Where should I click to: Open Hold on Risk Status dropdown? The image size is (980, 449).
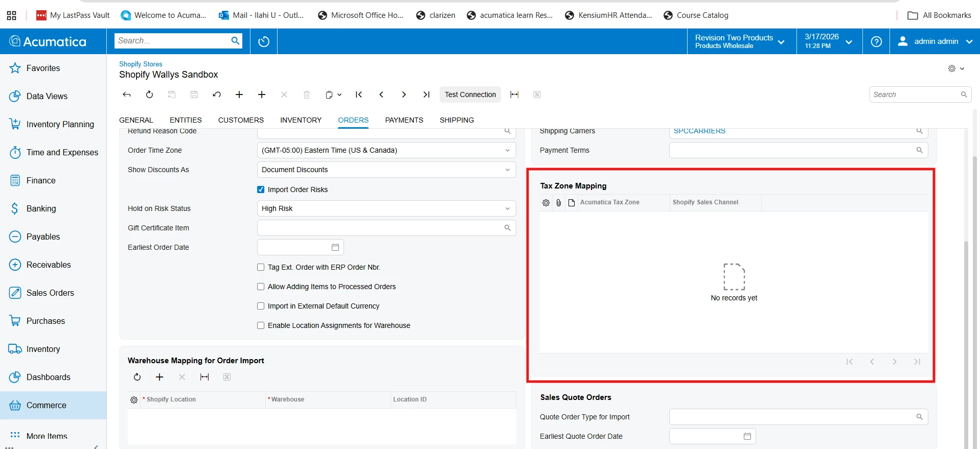(386, 208)
